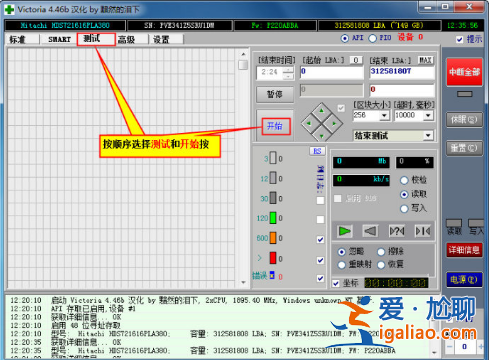Viewport: 489px width, 360px height.
Task: Open the 结束测试 action dropdown
Action: click(x=428, y=135)
